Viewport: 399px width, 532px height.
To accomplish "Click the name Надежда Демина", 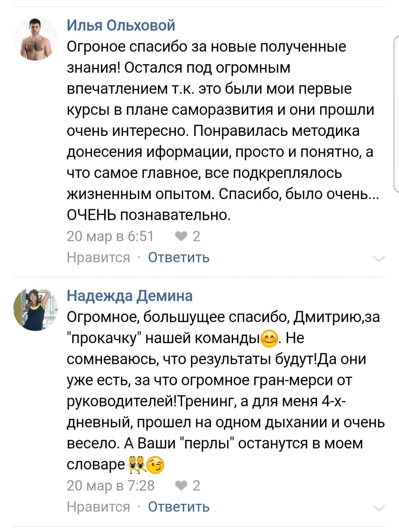I will (130, 296).
